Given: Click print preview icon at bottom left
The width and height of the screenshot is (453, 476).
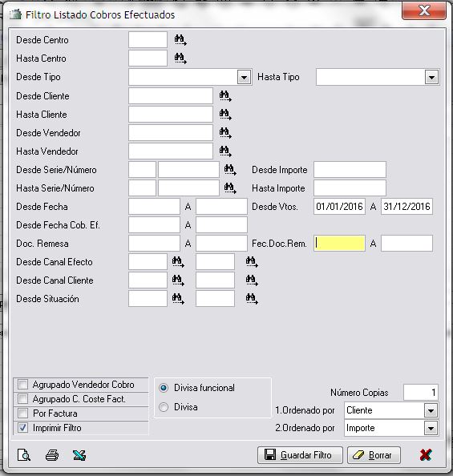Looking at the screenshot, I should (24, 454).
